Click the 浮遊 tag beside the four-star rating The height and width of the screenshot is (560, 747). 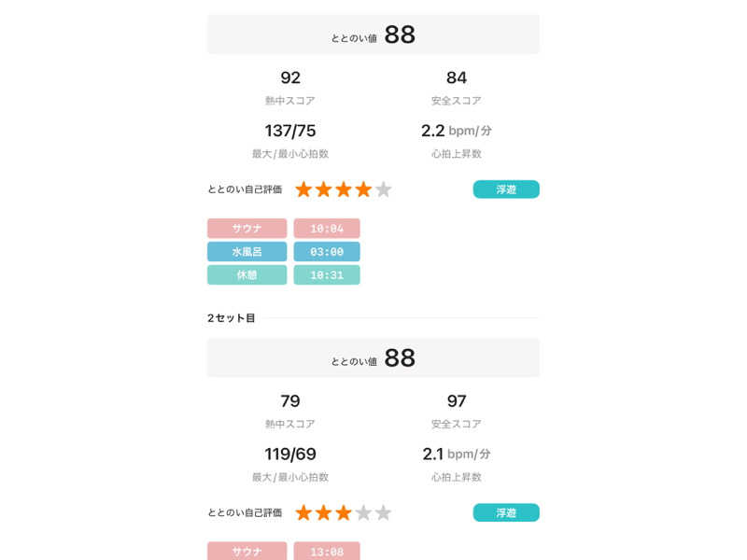click(x=506, y=189)
